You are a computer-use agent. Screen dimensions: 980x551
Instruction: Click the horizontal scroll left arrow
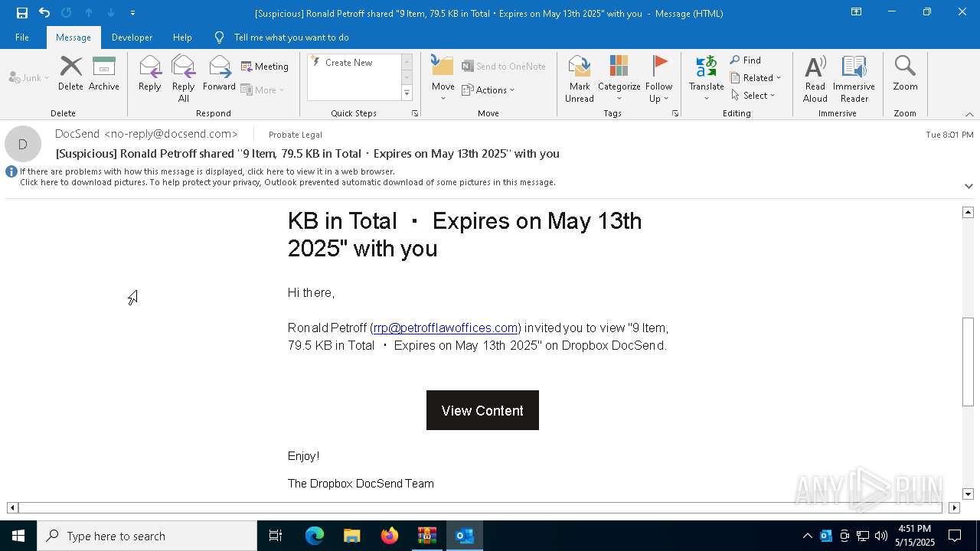(x=11, y=507)
